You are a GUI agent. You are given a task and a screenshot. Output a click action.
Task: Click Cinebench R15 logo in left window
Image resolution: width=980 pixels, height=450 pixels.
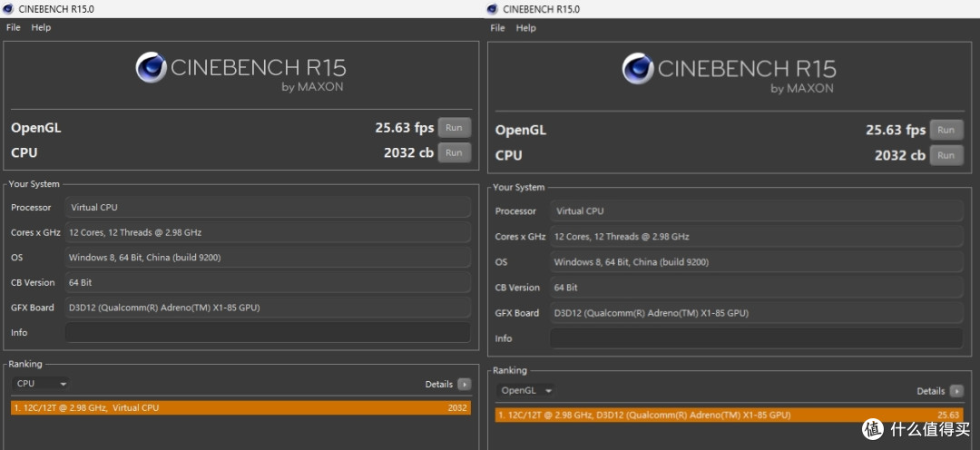click(x=240, y=72)
